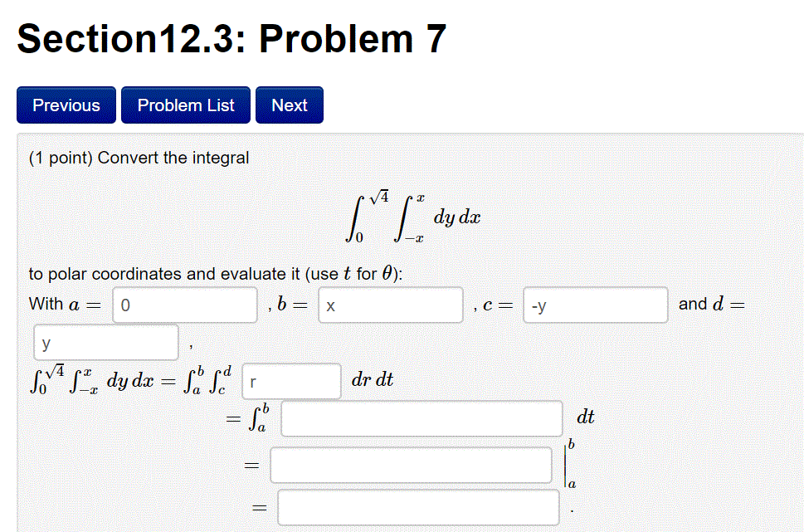The image size is (804, 532).
Task: Click the empty field before dt
Action: (422, 418)
